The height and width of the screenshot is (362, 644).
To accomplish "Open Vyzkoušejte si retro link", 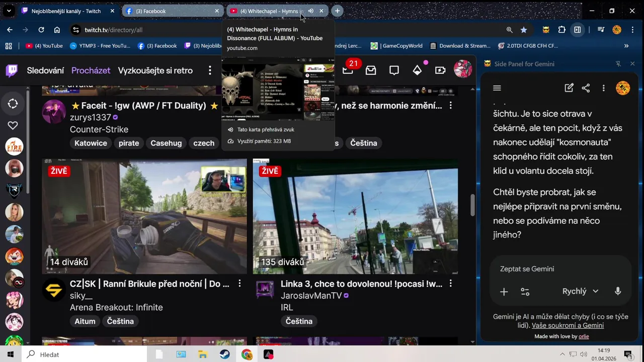I will [x=155, y=70].
